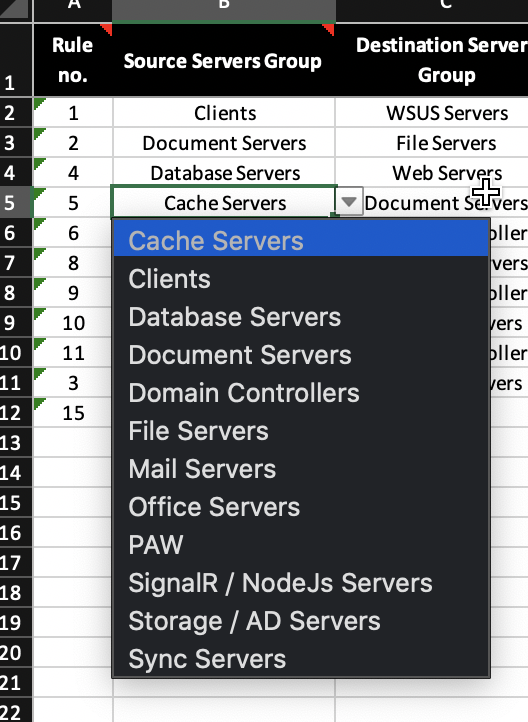Select PAW in the dropdown list

(x=301, y=545)
